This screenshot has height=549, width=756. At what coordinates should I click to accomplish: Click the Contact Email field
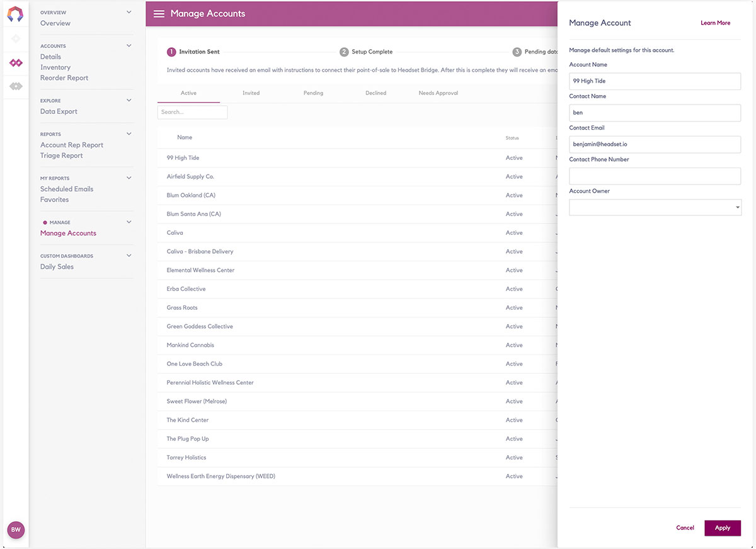click(x=655, y=144)
